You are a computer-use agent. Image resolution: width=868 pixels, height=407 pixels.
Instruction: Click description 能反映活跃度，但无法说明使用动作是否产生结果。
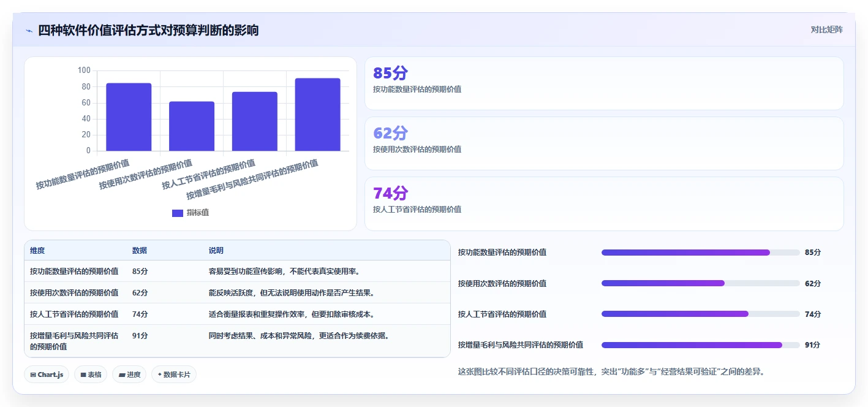click(x=292, y=293)
